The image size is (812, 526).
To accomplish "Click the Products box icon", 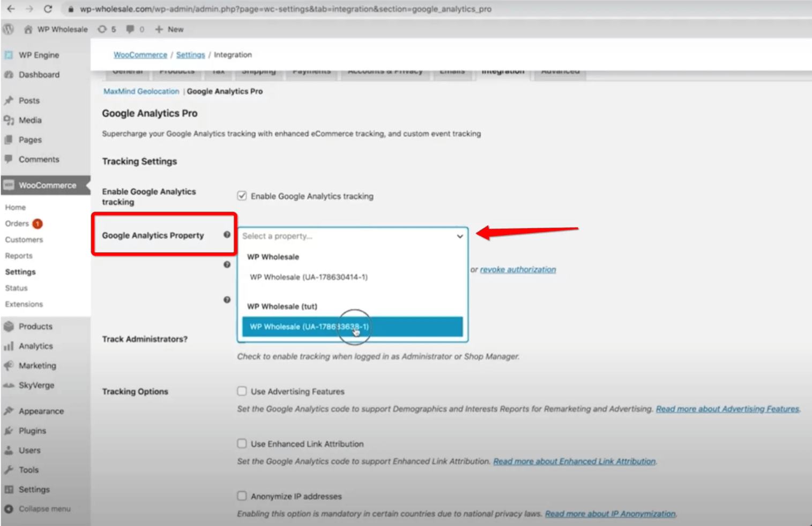I will point(9,326).
